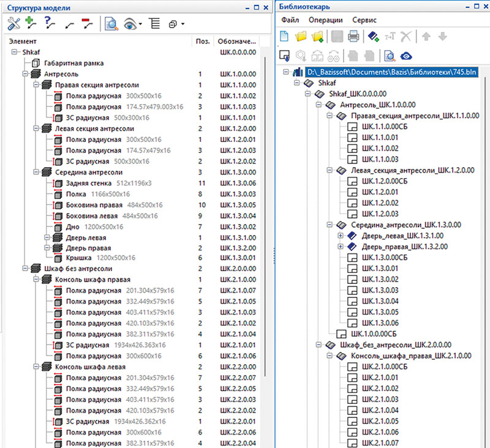490x448 pixels.
Task: Click the list view toggle icon in Структура модели
Action: click(x=154, y=24)
